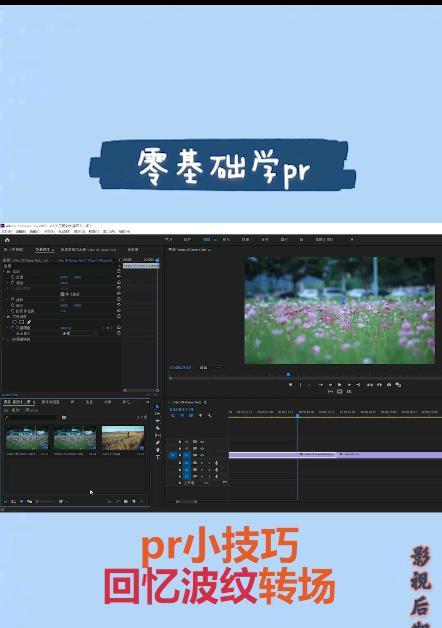The width and height of the screenshot is (442, 628).
Task: Select the Pen tool in the tools panel
Action: 157,443
